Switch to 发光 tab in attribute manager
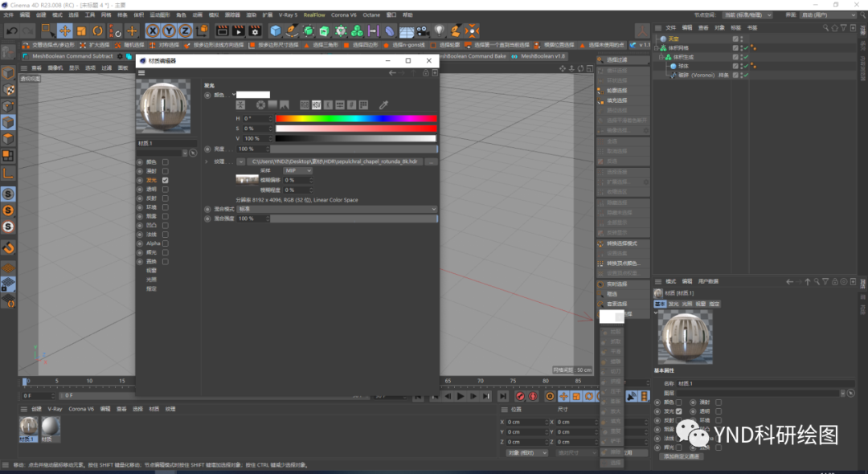The height and width of the screenshot is (474, 868). pyautogui.click(x=674, y=304)
